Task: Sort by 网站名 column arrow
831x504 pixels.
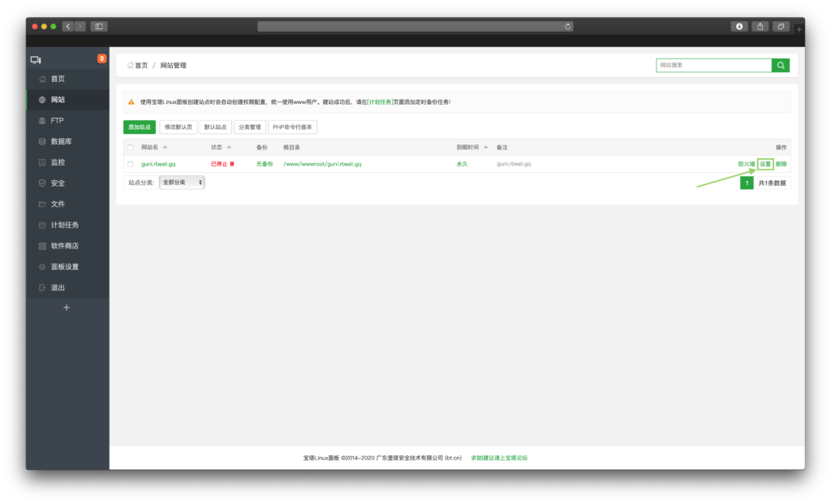Action: click(165, 148)
